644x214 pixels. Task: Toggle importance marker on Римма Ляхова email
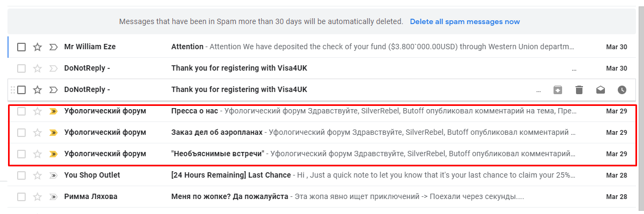(x=53, y=197)
